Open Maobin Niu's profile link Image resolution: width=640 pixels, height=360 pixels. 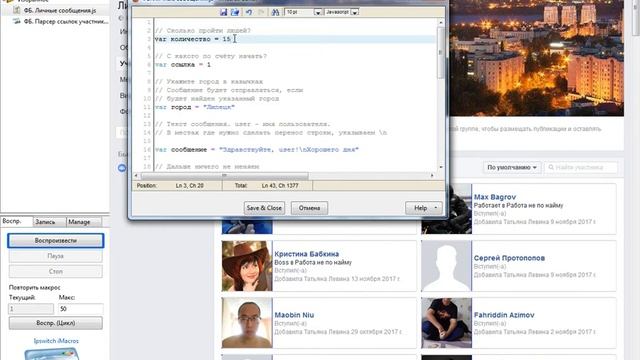tap(294, 315)
